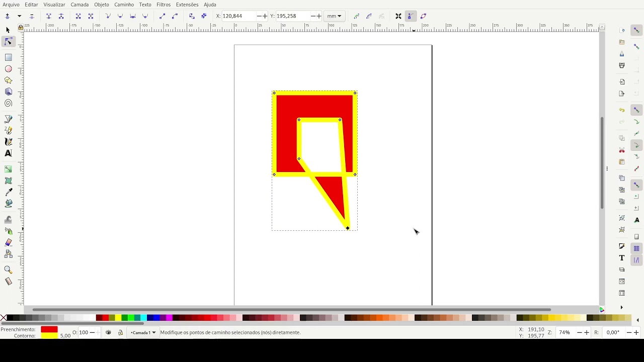Click the yellow stroke color indicator
644x362 pixels.
[x=49, y=335]
